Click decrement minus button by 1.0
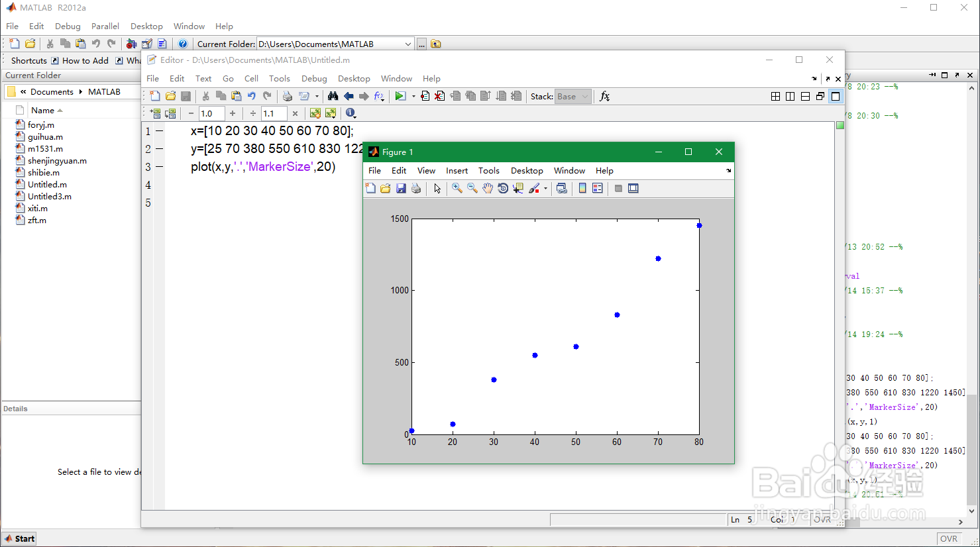The width and height of the screenshot is (980, 547). click(x=191, y=113)
